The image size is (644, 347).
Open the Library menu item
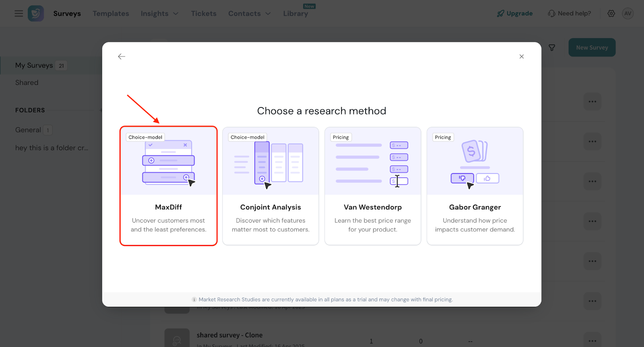click(x=295, y=14)
